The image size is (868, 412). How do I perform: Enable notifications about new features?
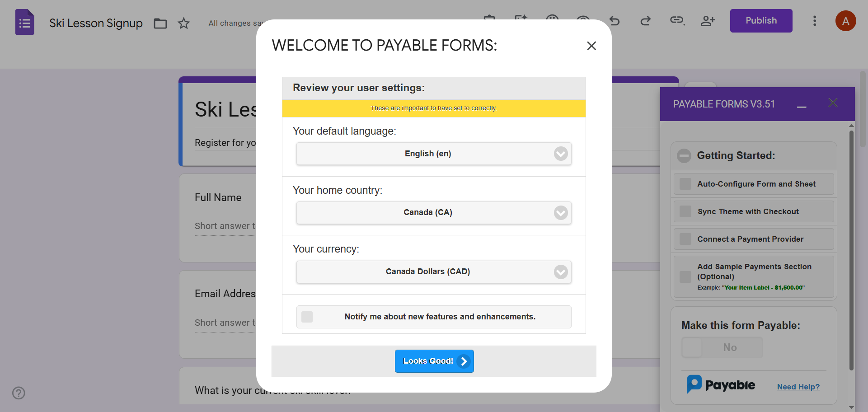pyautogui.click(x=307, y=317)
